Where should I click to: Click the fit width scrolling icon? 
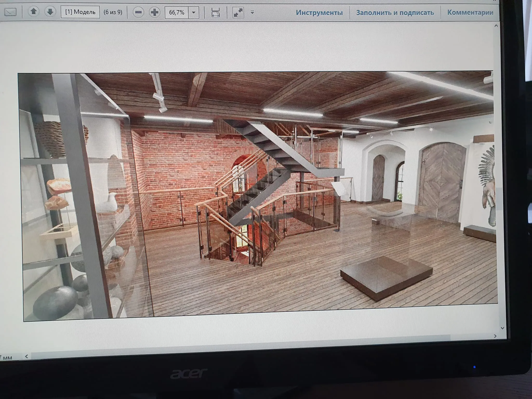(x=215, y=12)
